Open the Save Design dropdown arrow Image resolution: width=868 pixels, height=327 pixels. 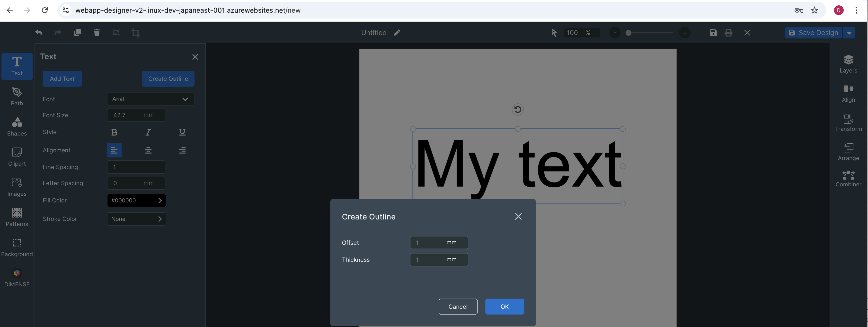coord(849,33)
